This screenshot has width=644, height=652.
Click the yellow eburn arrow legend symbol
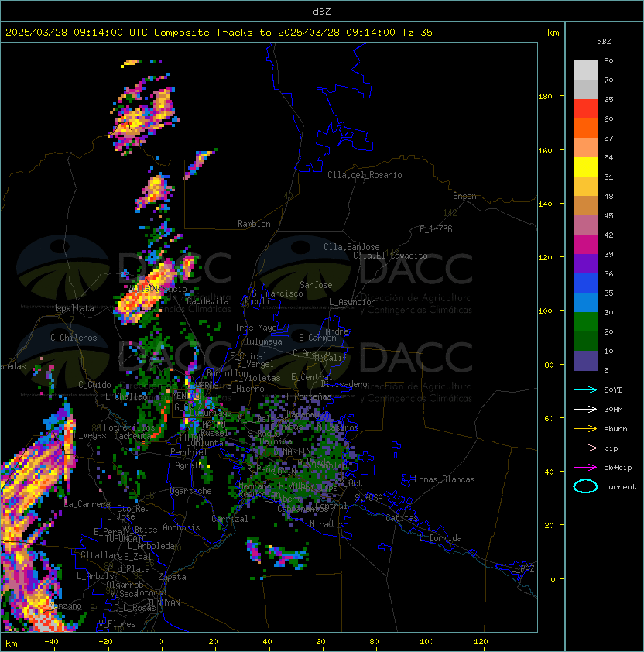585,429
